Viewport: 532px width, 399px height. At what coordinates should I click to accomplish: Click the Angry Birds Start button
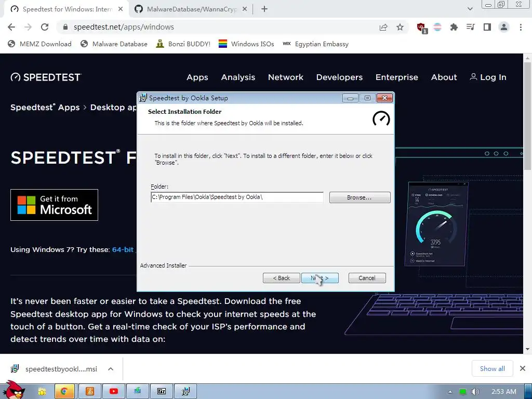coord(15,390)
